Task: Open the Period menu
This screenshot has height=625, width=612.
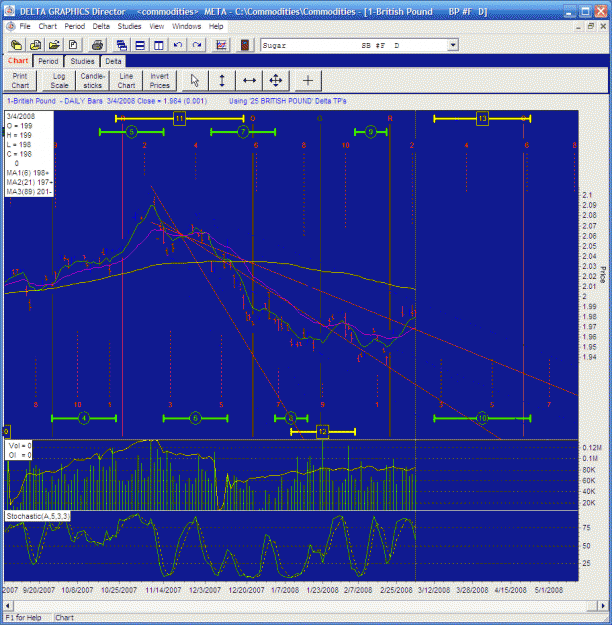Action: tap(75, 26)
